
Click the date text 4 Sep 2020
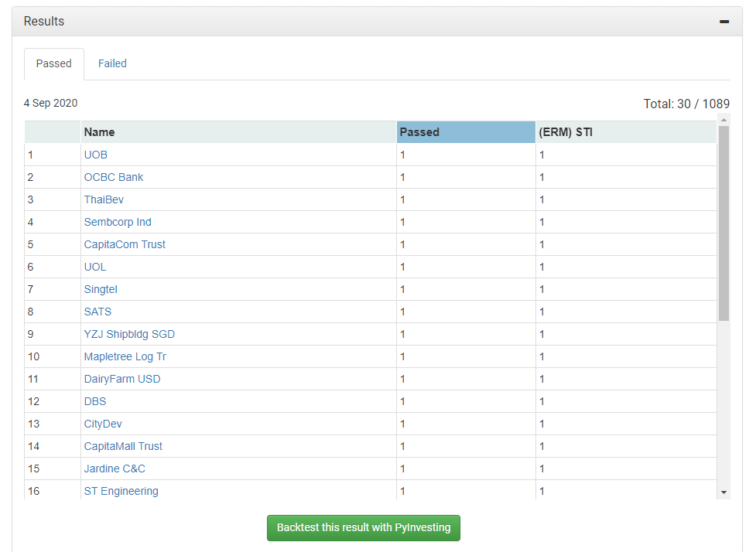coord(50,103)
